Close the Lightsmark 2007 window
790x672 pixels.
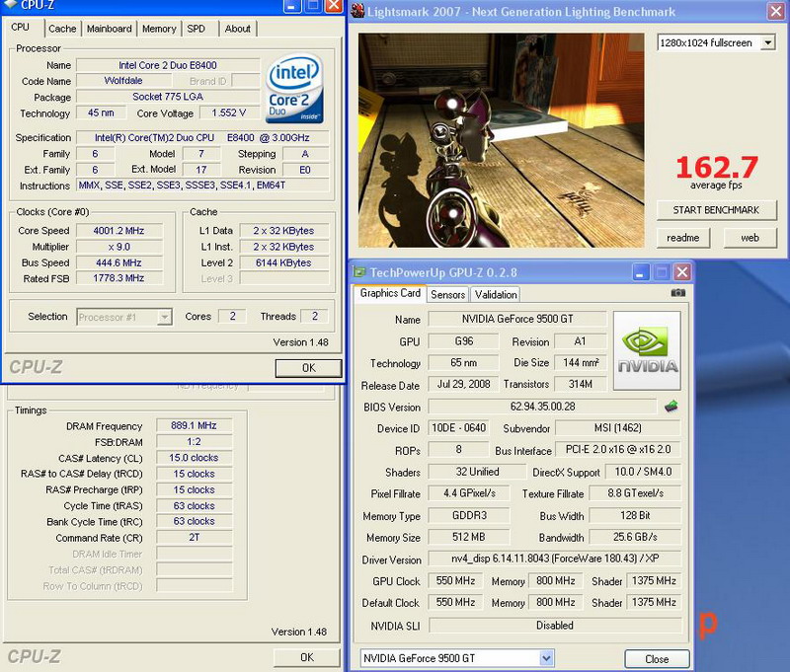pos(776,11)
